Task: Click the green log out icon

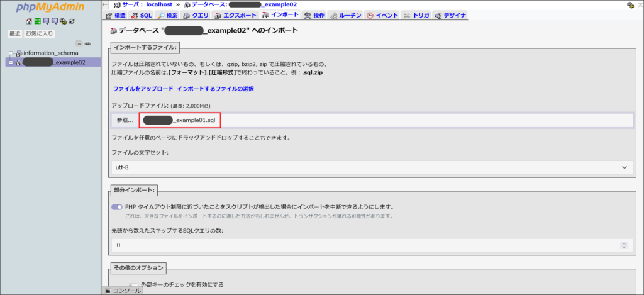Action: point(37,21)
